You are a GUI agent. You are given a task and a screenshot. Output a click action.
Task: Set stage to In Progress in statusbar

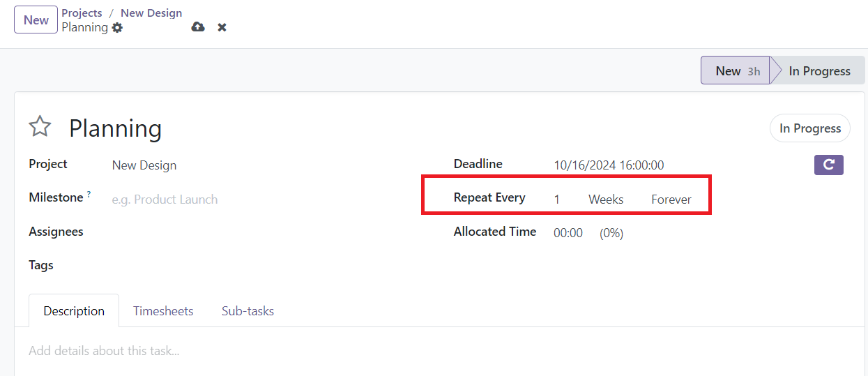(818, 70)
